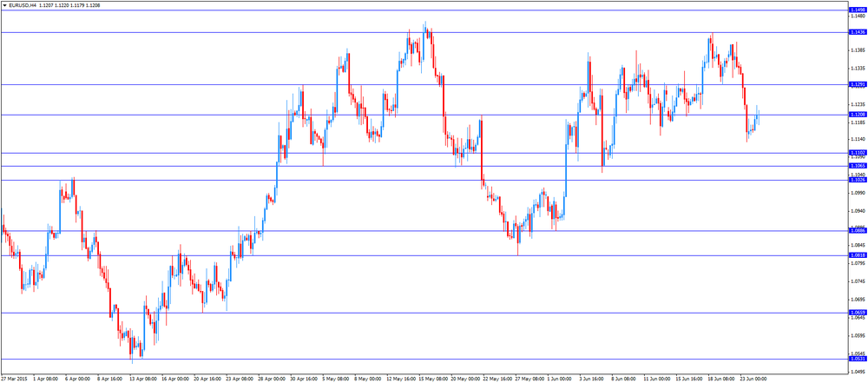Select the 1.0659 horizontal line price label

click(857, 313)
